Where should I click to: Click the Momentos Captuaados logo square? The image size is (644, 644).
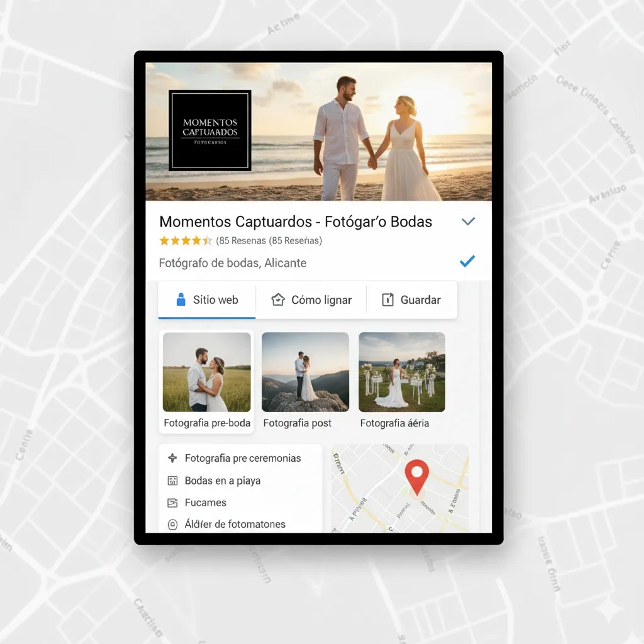[210, 130]
